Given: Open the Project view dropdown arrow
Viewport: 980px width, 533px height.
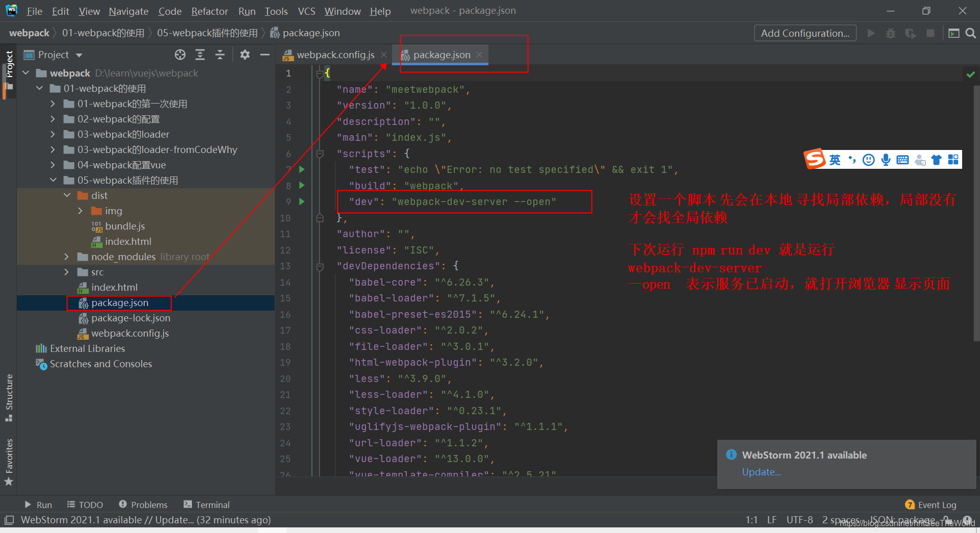Looking at the screenshot, I should click(79, 55).
